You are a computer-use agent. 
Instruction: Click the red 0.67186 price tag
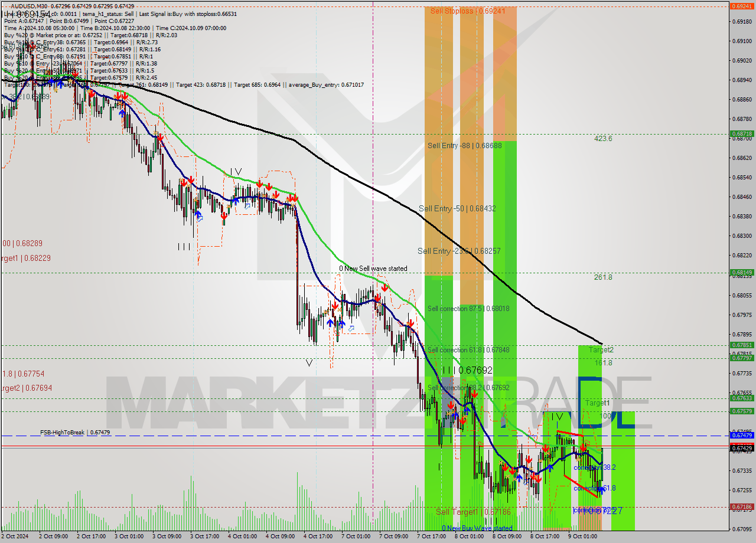click(x=741, y=506)
